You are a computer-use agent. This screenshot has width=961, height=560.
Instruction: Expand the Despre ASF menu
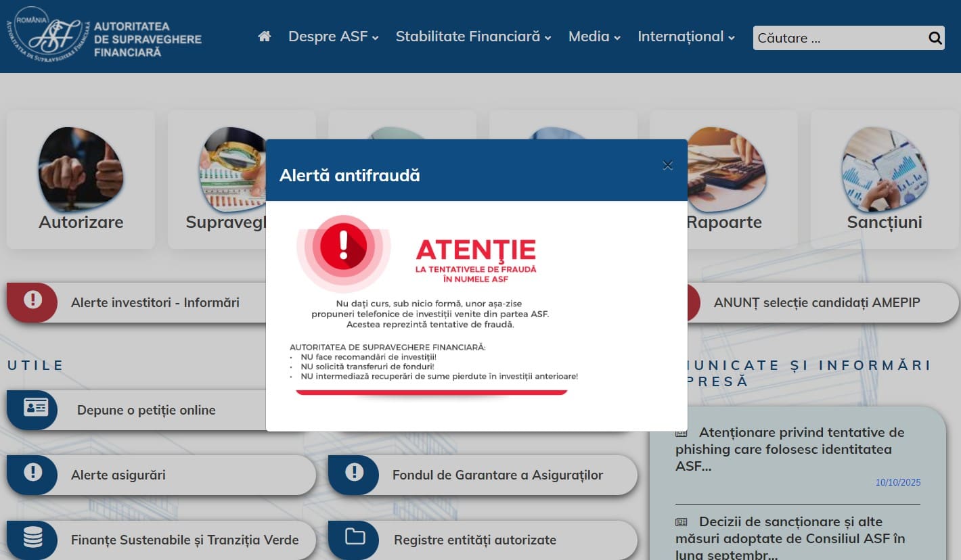(x=334, y=37)
